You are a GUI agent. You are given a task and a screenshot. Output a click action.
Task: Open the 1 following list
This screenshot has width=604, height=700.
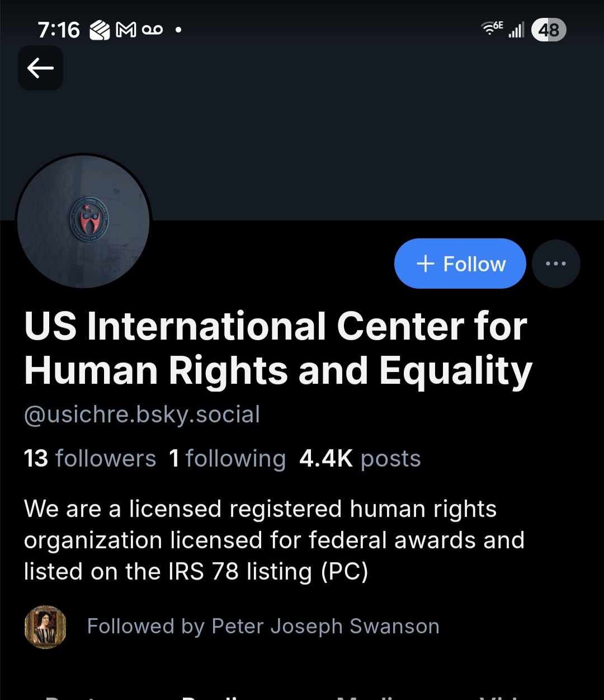click(x=227, y=459)
